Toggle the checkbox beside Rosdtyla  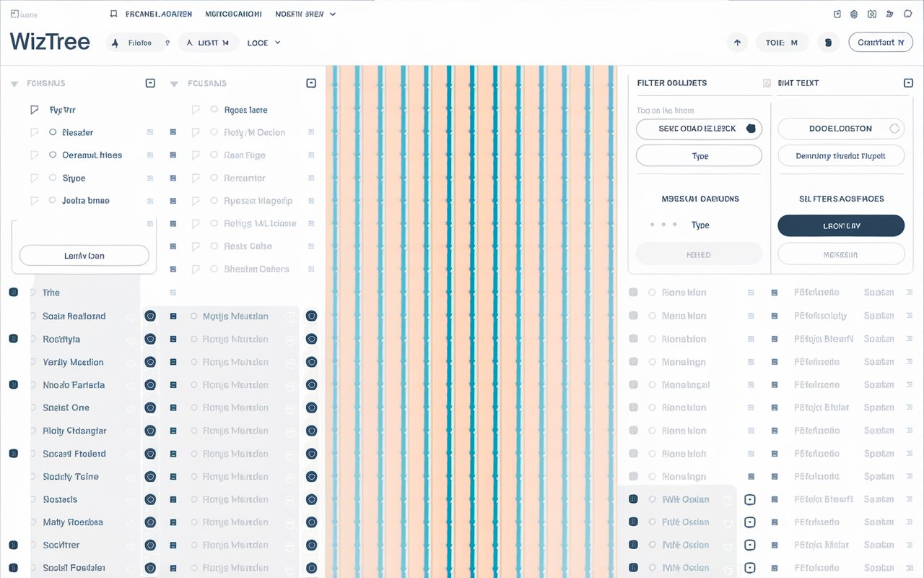(x=13, y=339)
